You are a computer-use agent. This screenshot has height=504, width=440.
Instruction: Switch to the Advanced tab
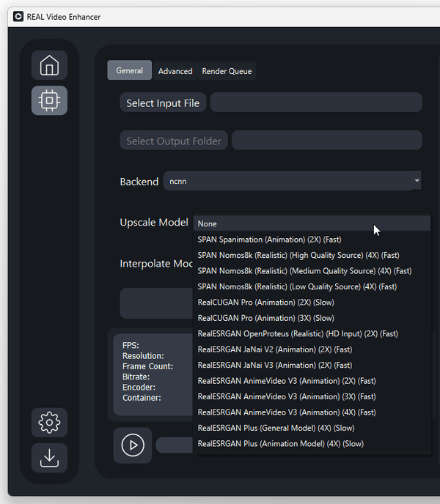[x=175, y=71]
